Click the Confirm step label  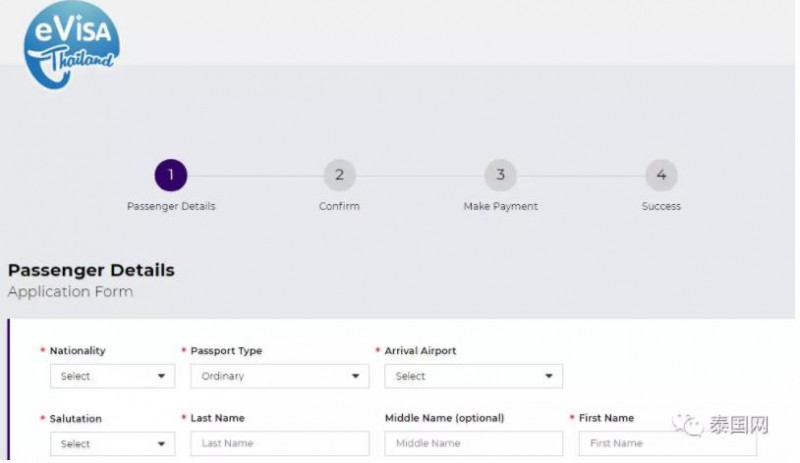[339, 206]
